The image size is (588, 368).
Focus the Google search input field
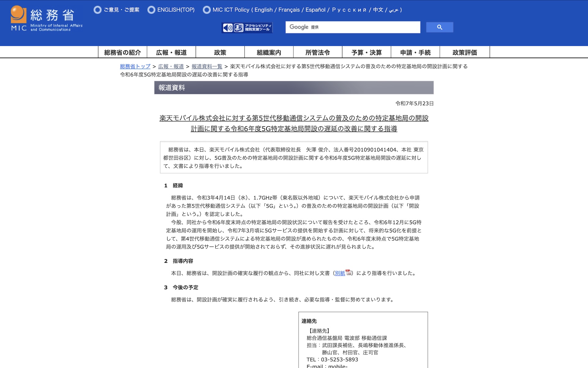353,27
